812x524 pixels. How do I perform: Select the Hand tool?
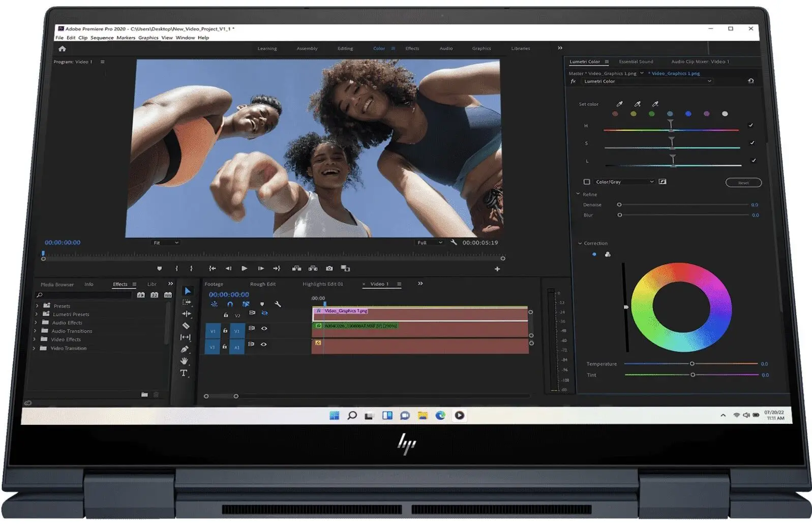(184, 361)
